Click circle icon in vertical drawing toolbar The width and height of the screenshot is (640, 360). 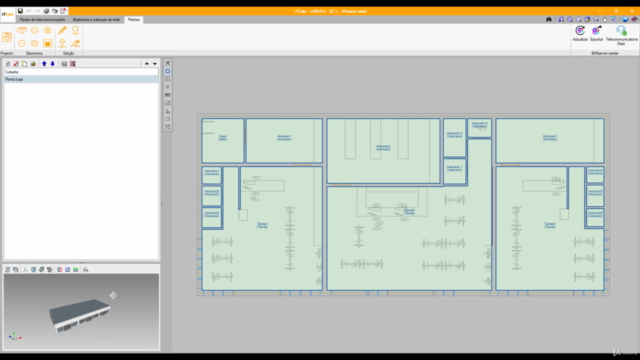pos(168,119)
